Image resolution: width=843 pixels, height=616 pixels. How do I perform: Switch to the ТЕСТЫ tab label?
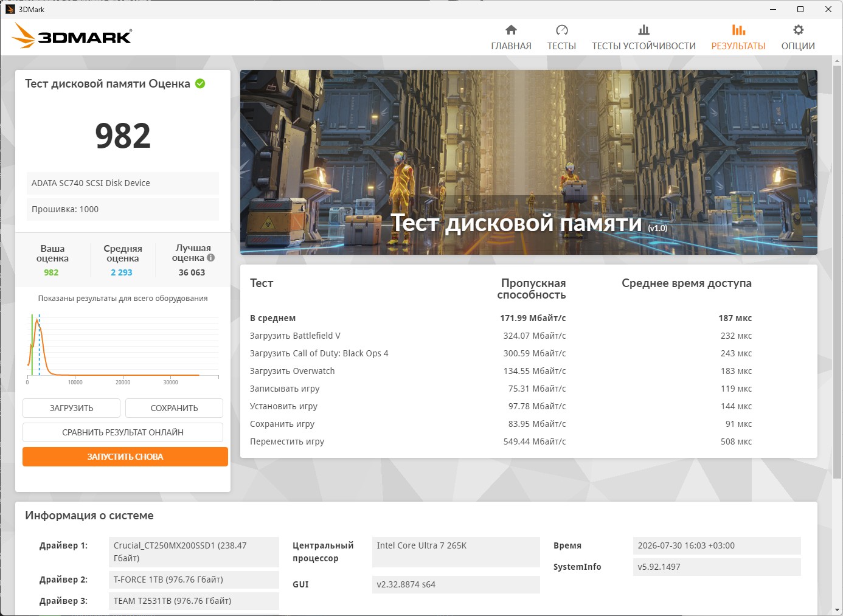coord(561,46)
